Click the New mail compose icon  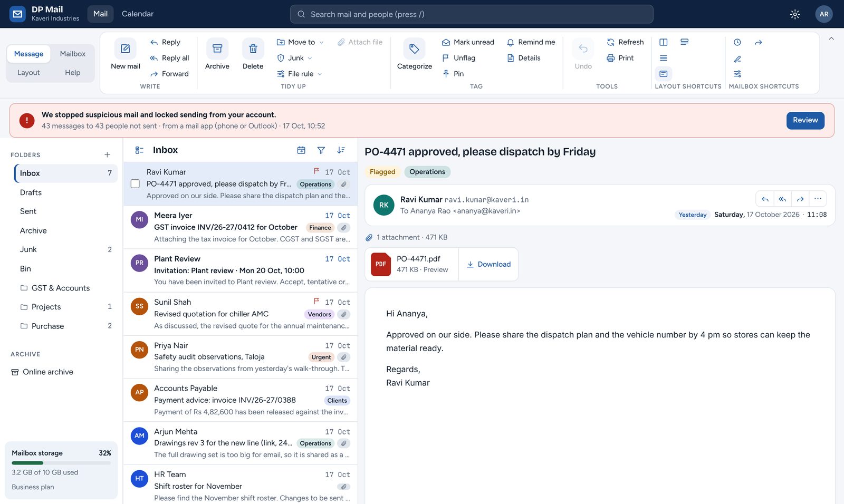126,49
